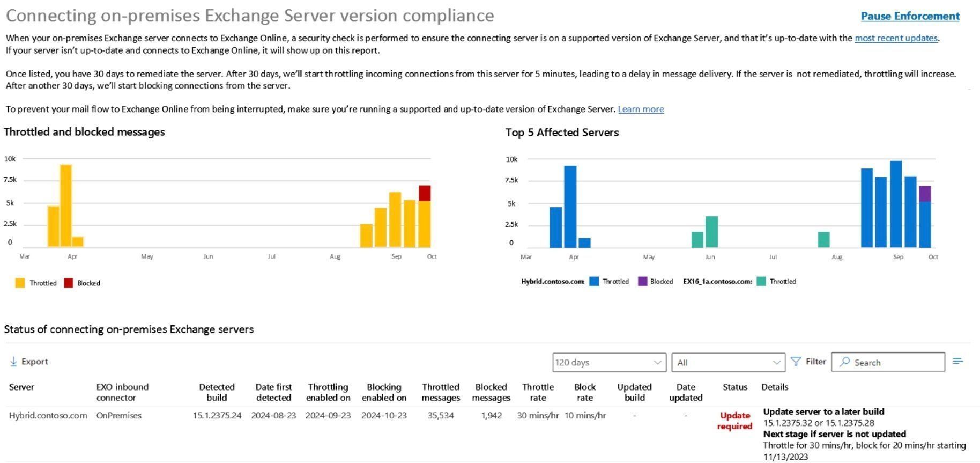980x463 pixels.
Task: Click the detected build 15.1.2375.24
Action: 217,416
